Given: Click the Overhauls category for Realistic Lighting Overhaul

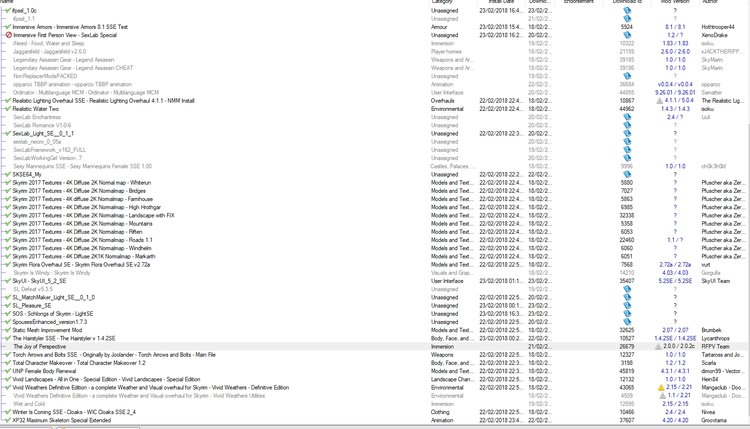Looking at the screenshot, I should coord(442,100).
